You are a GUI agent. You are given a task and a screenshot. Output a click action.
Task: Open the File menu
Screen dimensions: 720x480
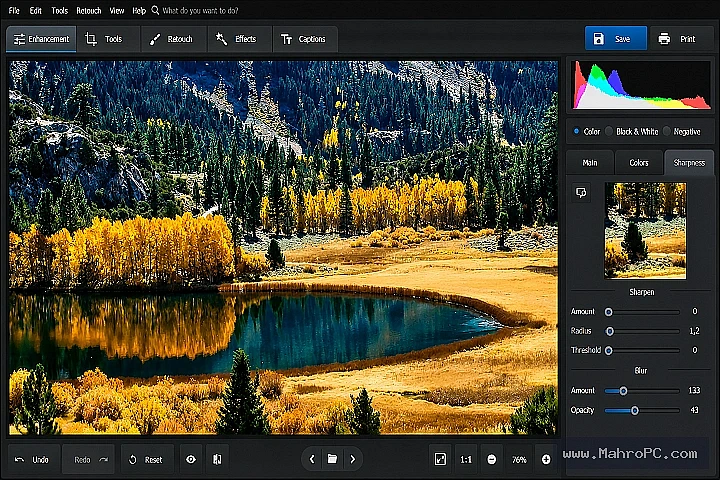point(14,10)
